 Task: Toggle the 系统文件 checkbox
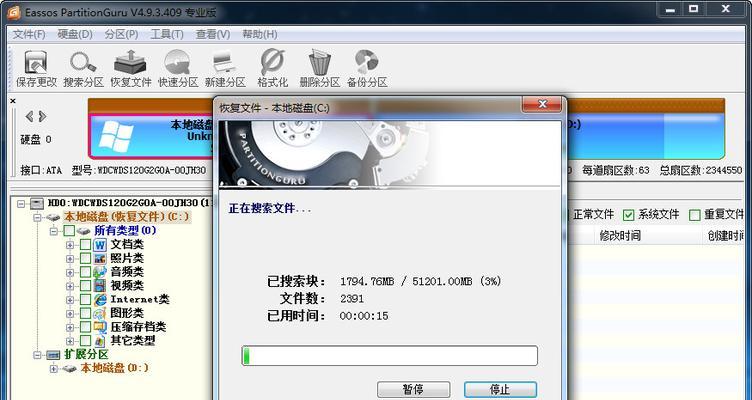pyautogui.click(x=628, y=215)
